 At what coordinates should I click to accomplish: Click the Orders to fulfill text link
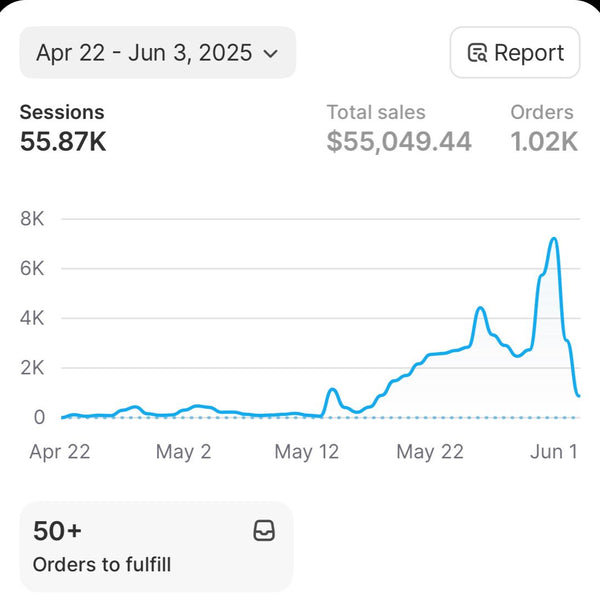click(x=102, y=565)
